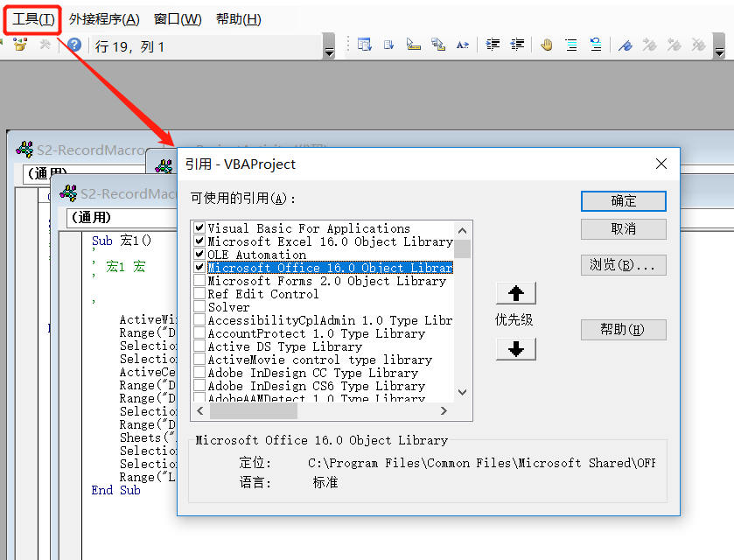Open the 帮助(H) menu
This screenshot has width=734, height=560.
point(239,19)
